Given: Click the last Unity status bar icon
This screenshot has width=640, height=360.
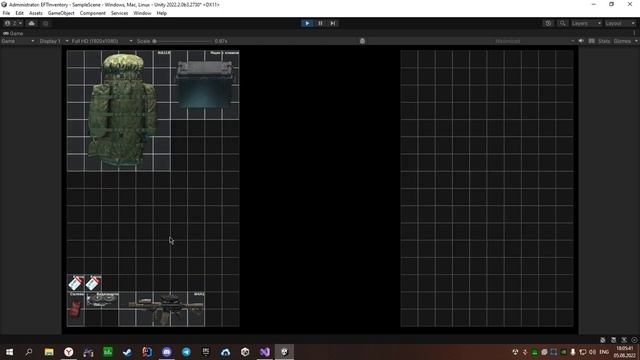Looking at the screenshot, I should tap(634, 340).
